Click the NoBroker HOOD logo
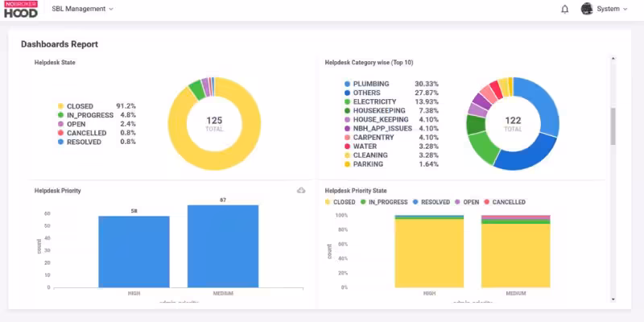644x322 pixels. (21, 9)
